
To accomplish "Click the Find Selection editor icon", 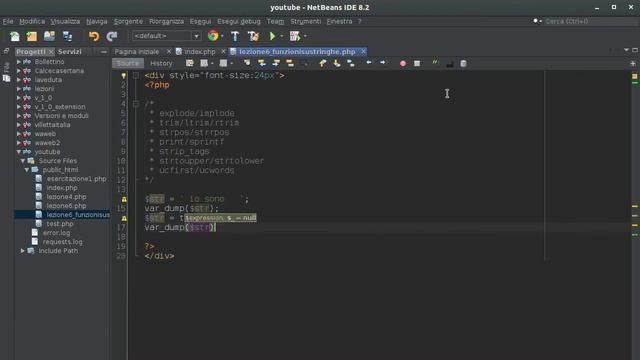I will click(x=247, y=63).
